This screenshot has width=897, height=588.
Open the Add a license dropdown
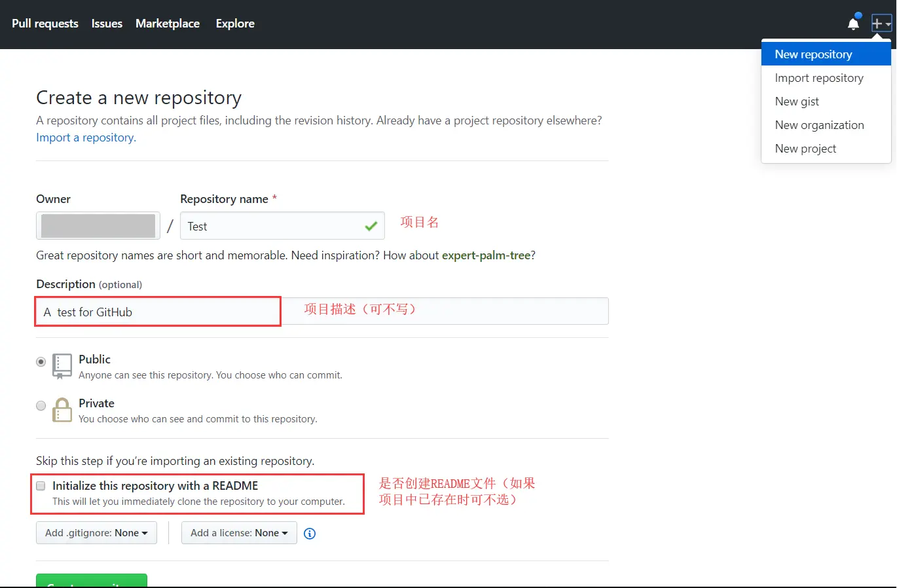(x=239, y=533)
